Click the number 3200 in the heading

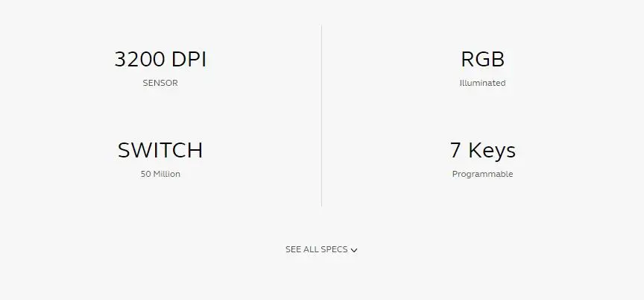tap(139, 60)
